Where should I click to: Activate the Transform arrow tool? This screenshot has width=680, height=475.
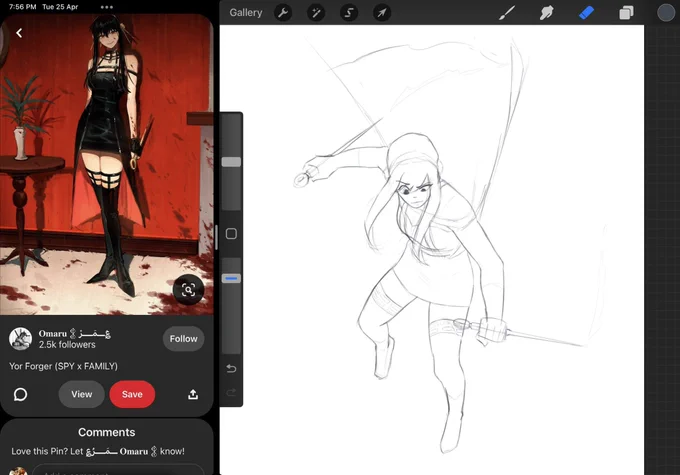point(382,13)
